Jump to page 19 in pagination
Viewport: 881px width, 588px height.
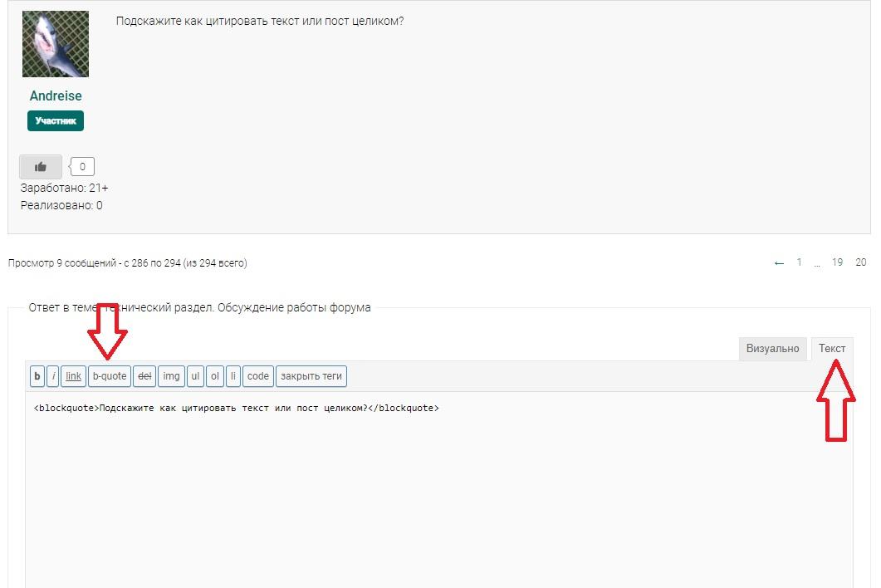coord(837,262)
